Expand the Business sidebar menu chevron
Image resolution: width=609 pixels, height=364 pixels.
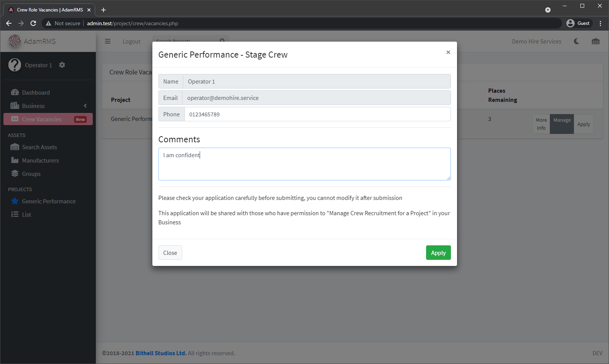point(85,106)
